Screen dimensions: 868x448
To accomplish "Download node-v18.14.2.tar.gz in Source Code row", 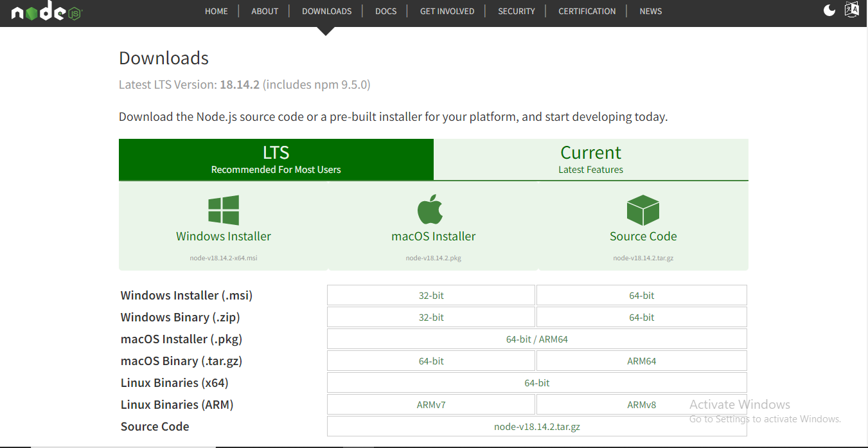I will click(x=537, y=426).
